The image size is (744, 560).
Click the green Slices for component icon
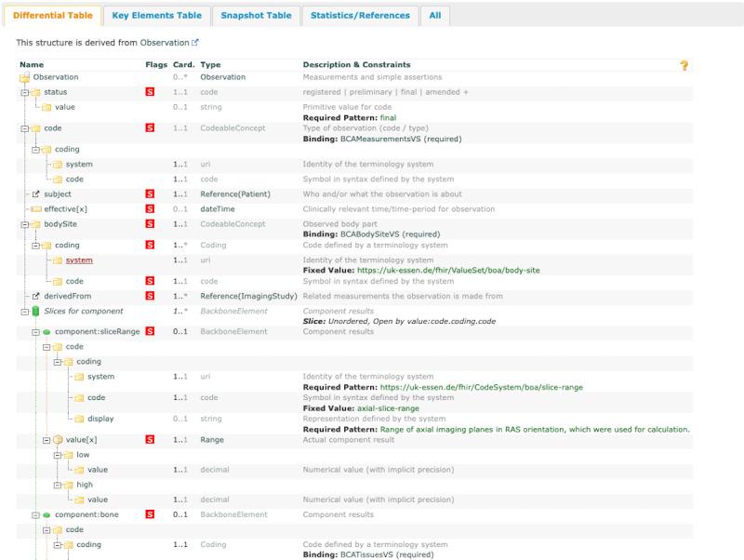[36, 310]
